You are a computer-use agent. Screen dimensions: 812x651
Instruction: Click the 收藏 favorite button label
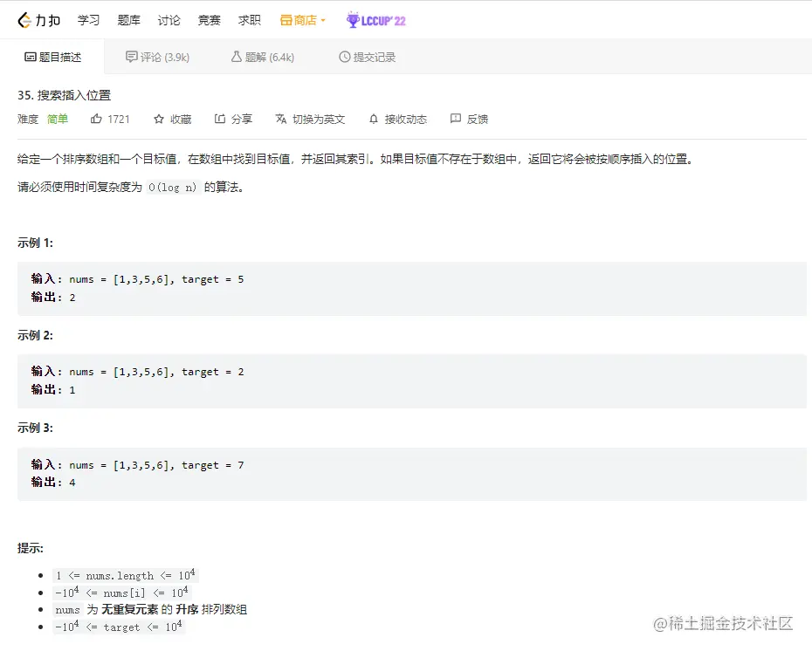coord(181,120)
